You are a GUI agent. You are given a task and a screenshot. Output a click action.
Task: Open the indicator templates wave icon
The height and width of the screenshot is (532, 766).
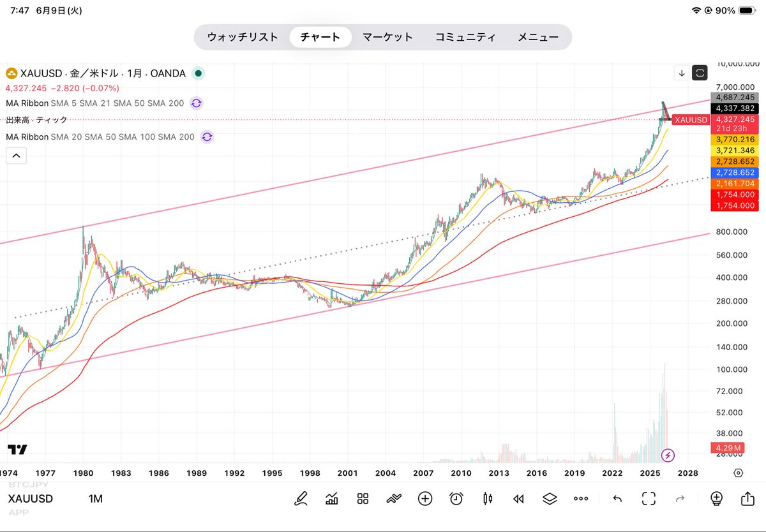(x=394, y=499)
